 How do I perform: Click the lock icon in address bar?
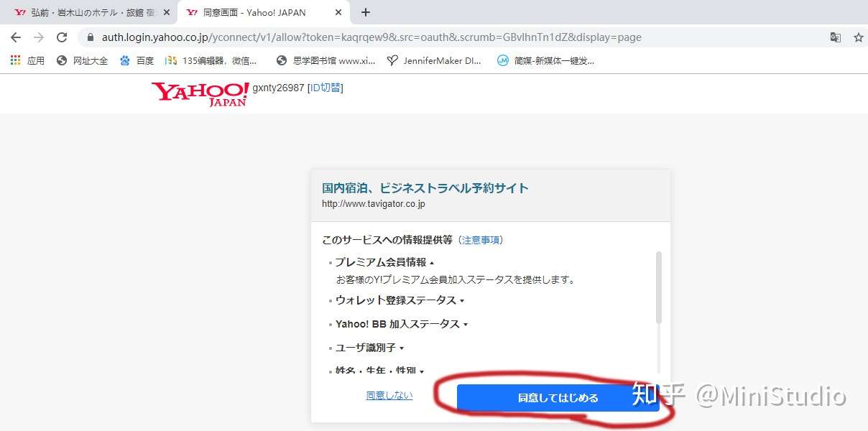pos(90,37)
